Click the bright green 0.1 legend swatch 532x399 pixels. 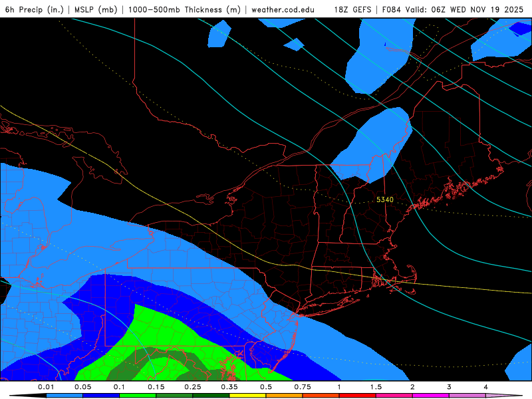(x=138, y=396)
